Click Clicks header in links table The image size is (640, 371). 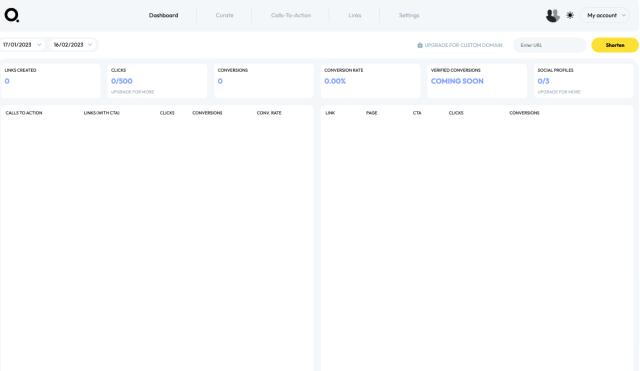pyautogui.click(x=456, y=113)
